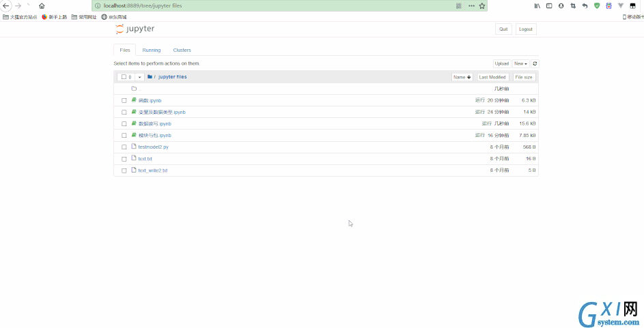Image resolution: width=644 pixels, height=328 pixels.
Task: Open the page actions three-dot menu
Action: (471, 5)
